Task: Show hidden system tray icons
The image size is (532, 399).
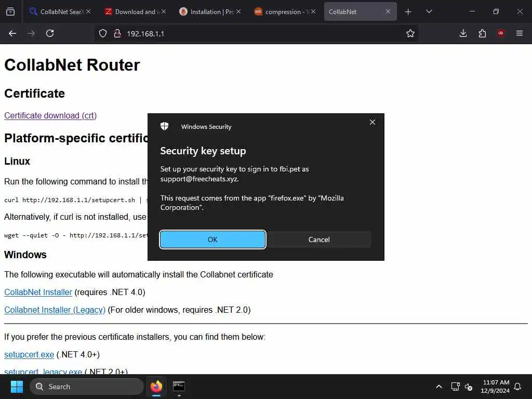Action: [x=438, y=387]
